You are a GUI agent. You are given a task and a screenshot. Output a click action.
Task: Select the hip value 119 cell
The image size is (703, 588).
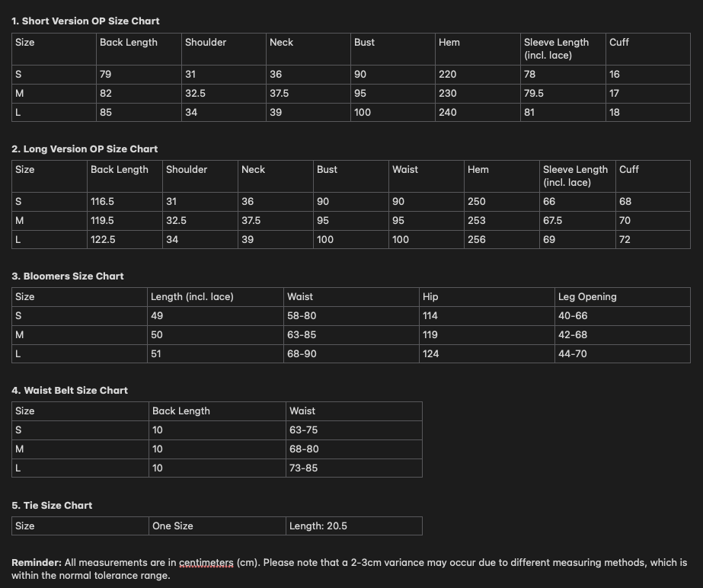click(430, 335)
